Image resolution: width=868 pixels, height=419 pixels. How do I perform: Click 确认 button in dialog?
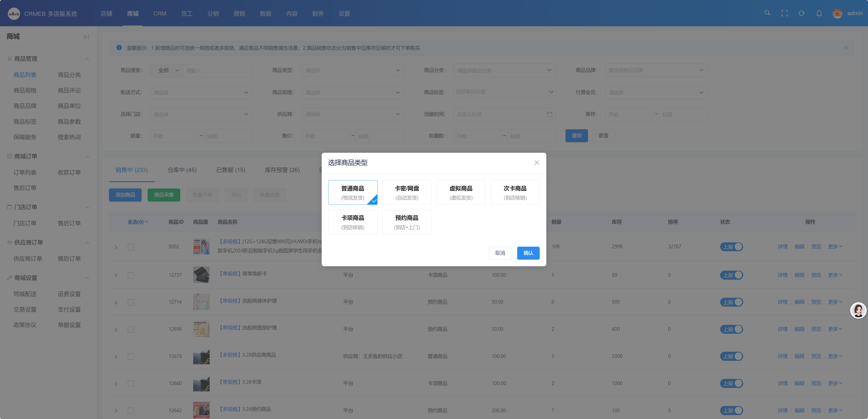528,253
